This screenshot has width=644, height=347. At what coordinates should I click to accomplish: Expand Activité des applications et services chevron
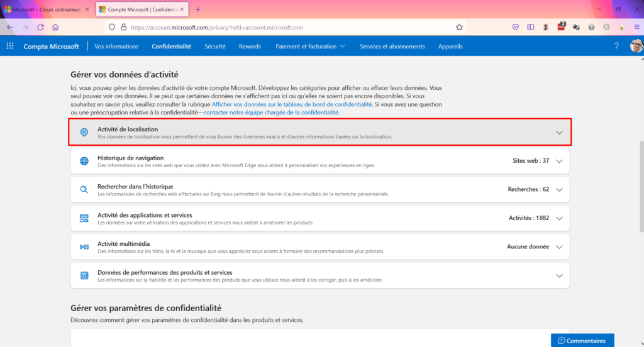click(x=559, y=218)
